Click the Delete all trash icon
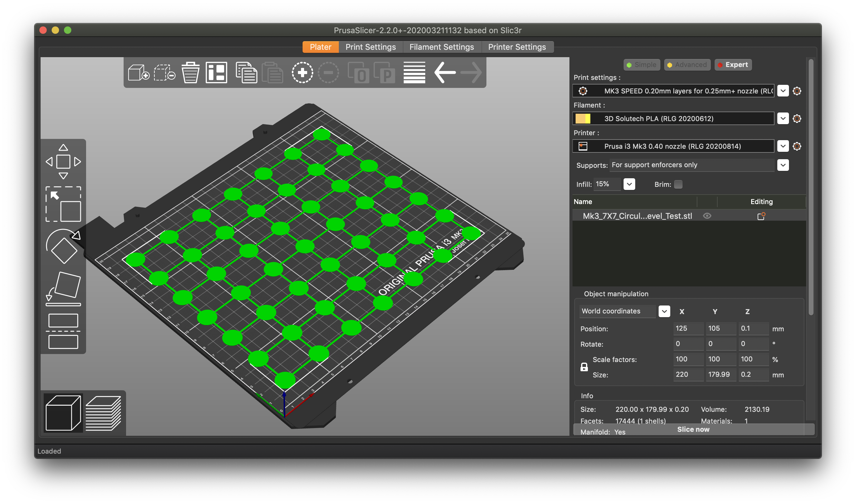 (x=190, y=72)
